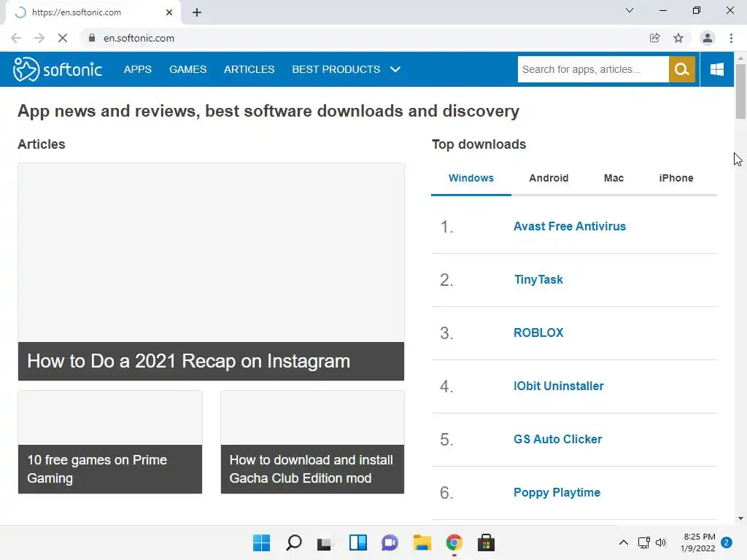The width and height of the screenshot is (747, 560).
Task: Share this page icon in address bar
Action: pos(654,38)
